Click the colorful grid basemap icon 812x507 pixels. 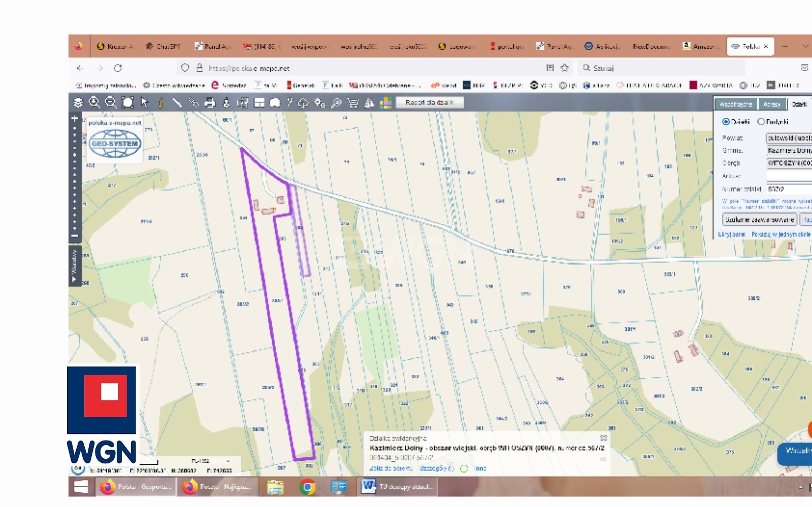coord(385,103)
